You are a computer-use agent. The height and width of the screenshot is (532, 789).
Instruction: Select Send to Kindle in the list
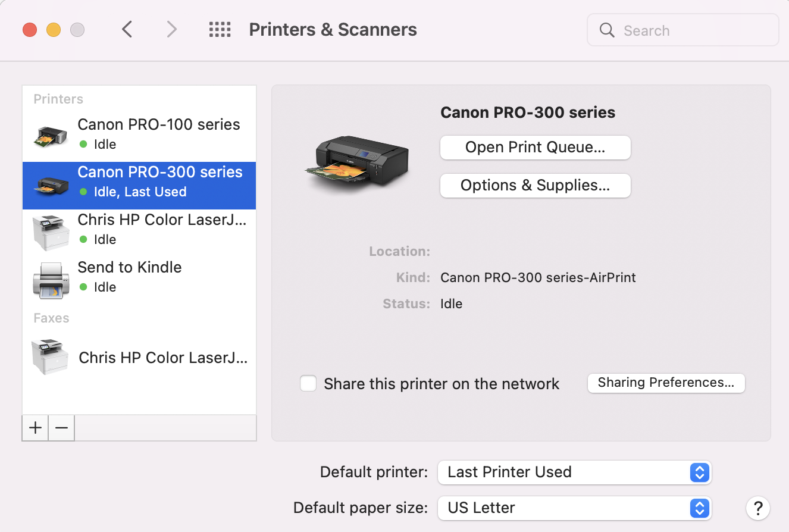coord(130,276)
